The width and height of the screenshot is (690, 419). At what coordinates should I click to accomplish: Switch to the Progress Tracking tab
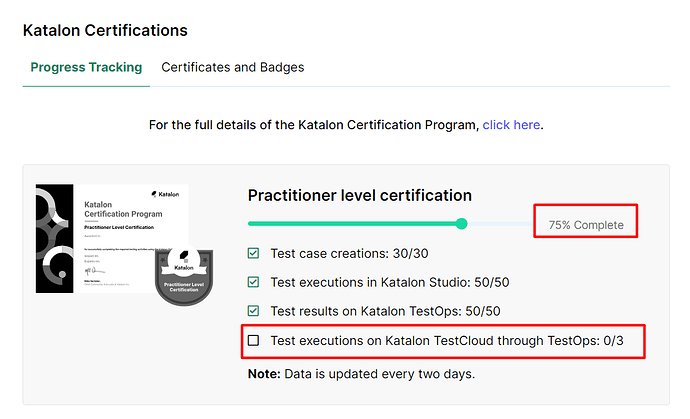pyautogui.click(x=86, y=68)
